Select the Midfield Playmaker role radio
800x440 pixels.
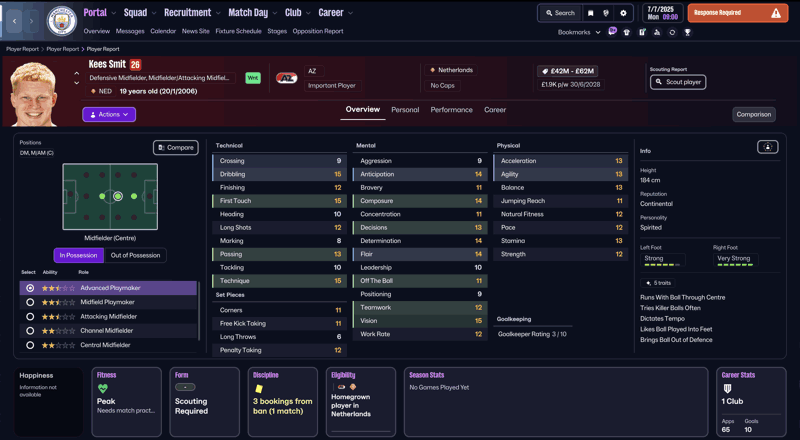coord(30,302)
